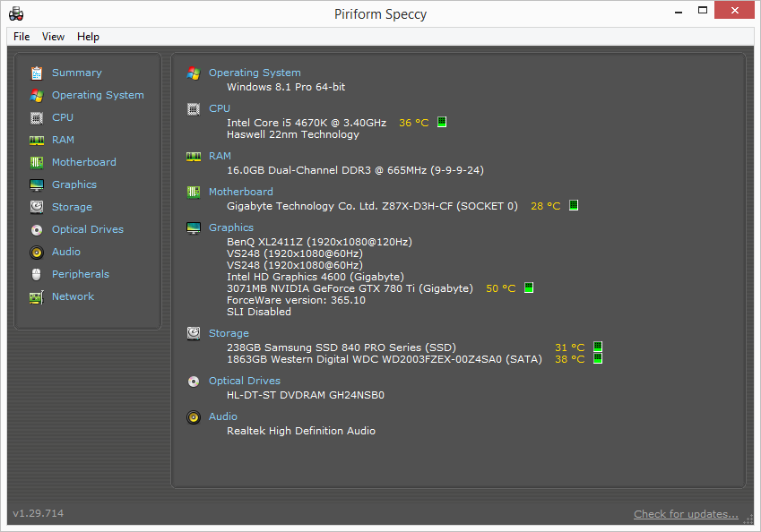Click the Summary icon in the sidebar
The width and height of the screenshot is (761, 532).
[37, 73]
